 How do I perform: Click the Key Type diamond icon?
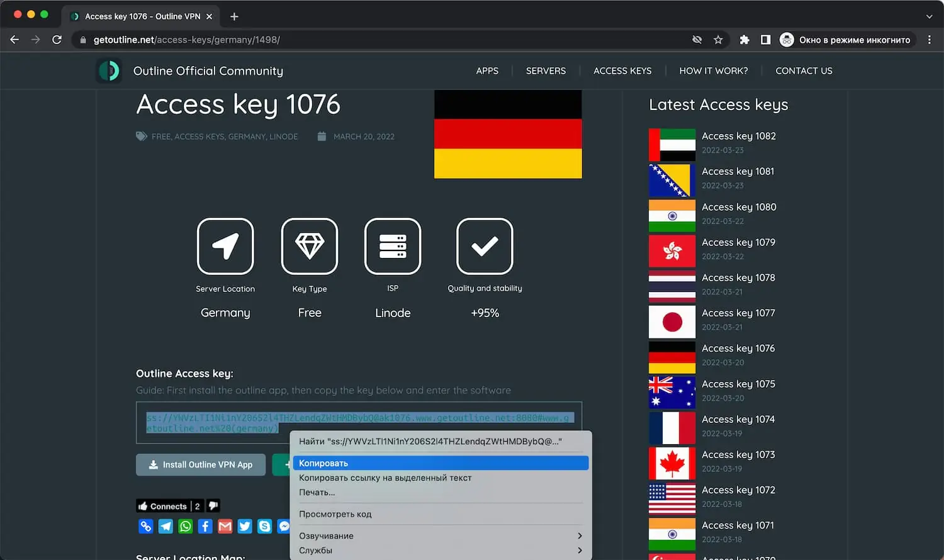click(x=310, y=246)
